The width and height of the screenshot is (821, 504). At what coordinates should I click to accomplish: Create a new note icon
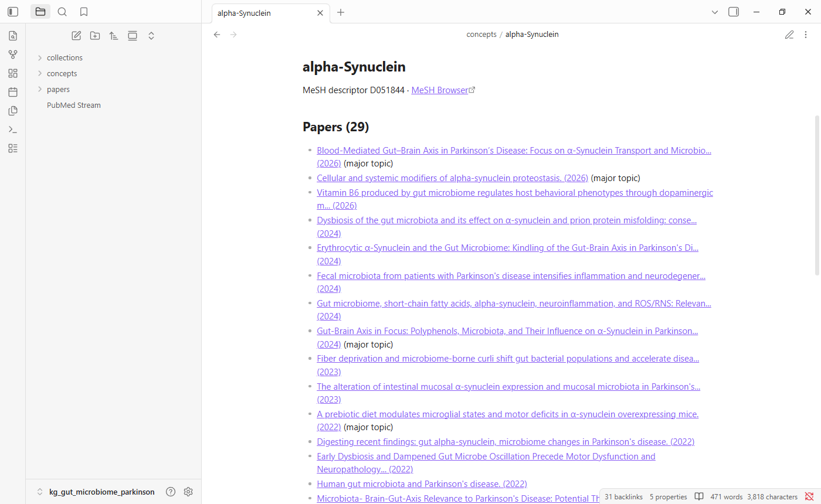pyautogui.click(x=76, y=36)
